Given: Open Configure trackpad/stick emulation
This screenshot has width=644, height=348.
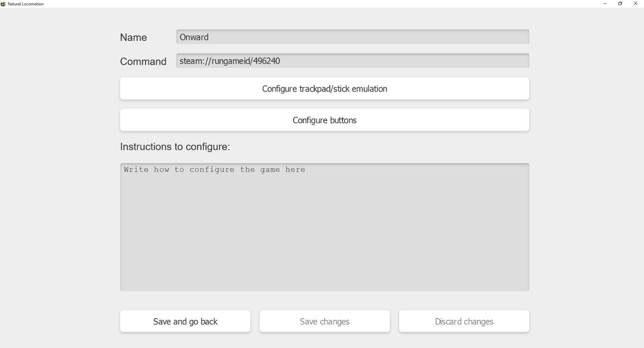Looking at the screenshot, I should click(325, 89).
